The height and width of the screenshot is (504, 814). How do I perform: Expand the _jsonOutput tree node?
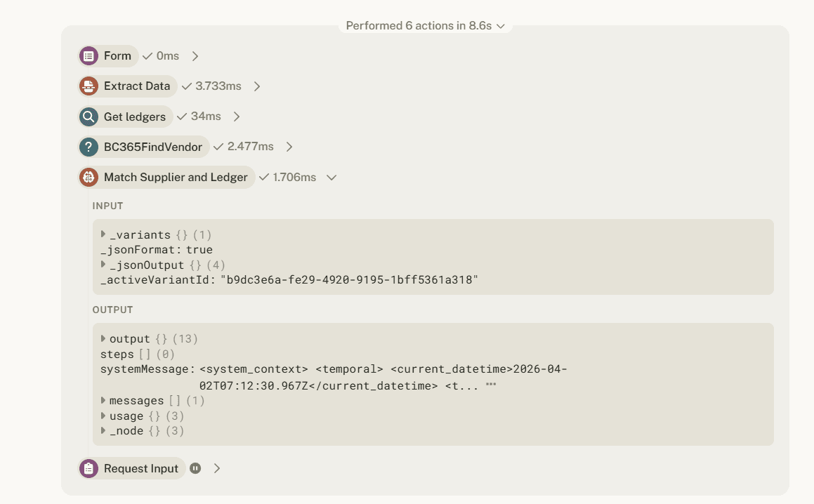tap(103, 265)
